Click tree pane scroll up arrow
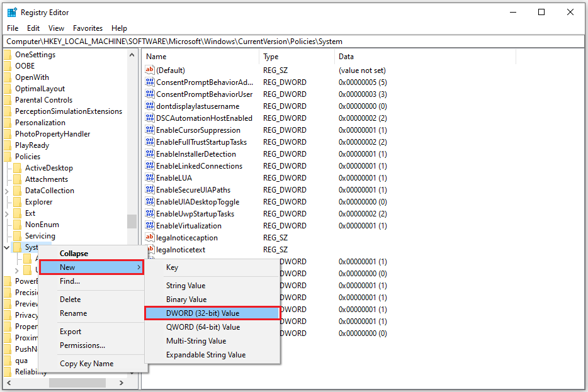588x392 pixels. [x=132, y=55]
